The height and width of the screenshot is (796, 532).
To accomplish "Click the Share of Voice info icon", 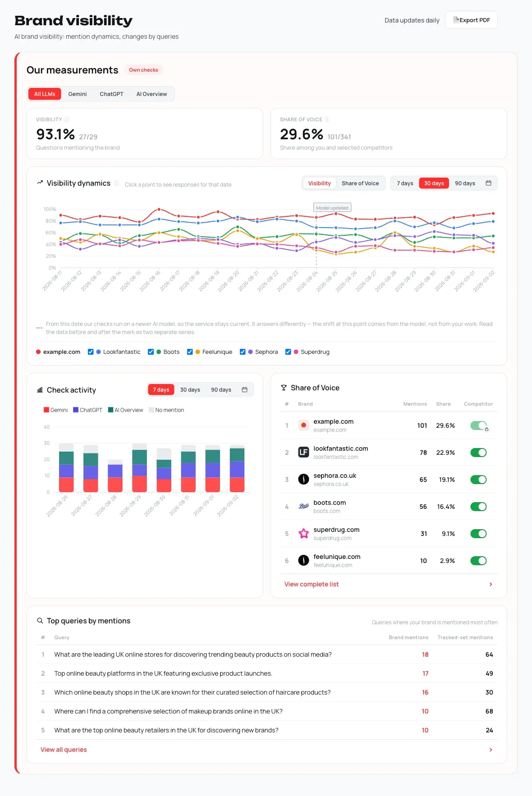I will [x=327, y=119].
